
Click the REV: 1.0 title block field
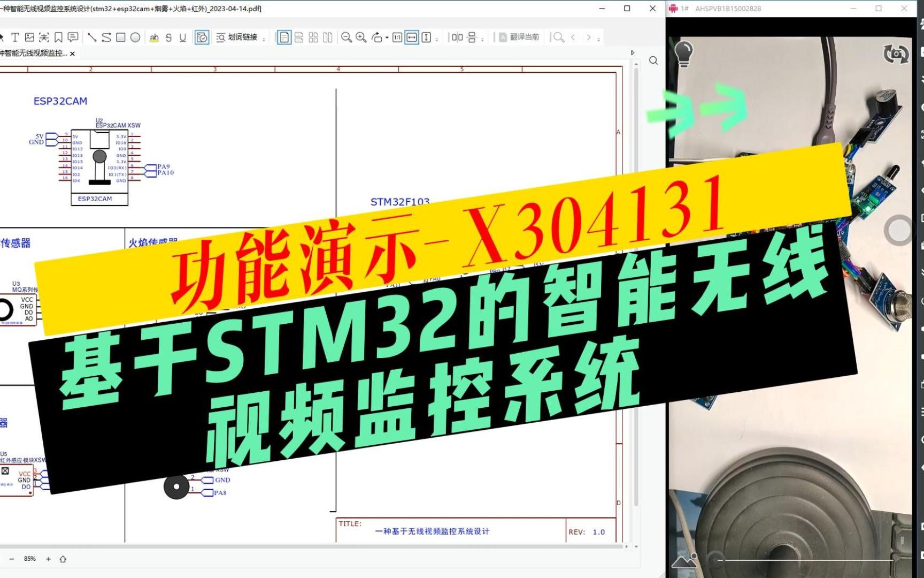pyautogui.click(x=587, y=532)
